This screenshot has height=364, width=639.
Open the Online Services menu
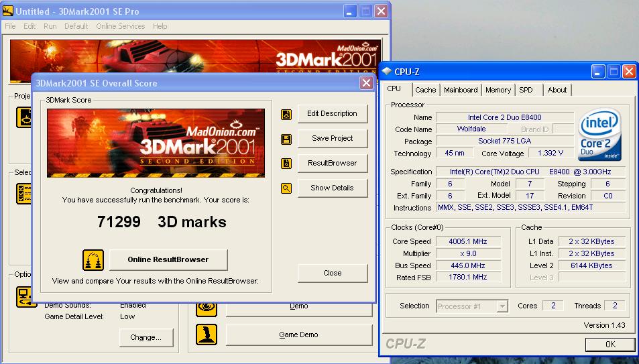121,26
